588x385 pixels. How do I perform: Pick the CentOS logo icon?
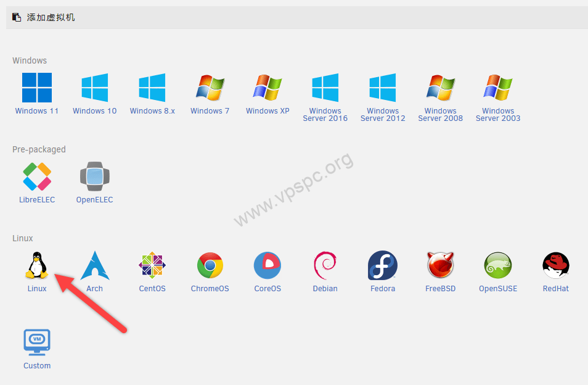coord(152,265)
